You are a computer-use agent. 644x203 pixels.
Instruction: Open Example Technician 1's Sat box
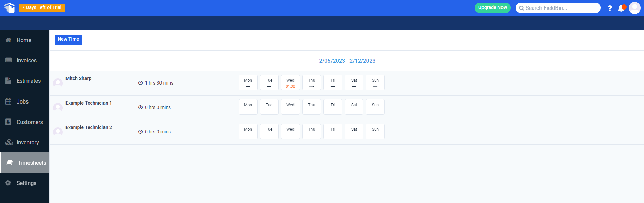pos(354,107)
